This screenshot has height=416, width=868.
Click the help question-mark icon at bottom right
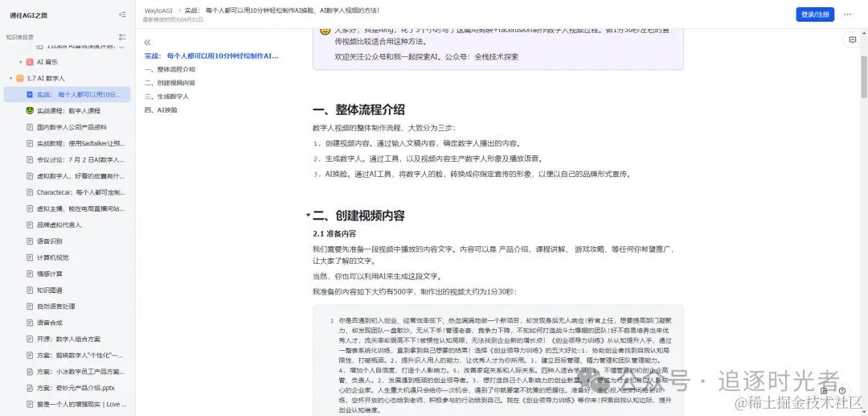tap(842, 390)
